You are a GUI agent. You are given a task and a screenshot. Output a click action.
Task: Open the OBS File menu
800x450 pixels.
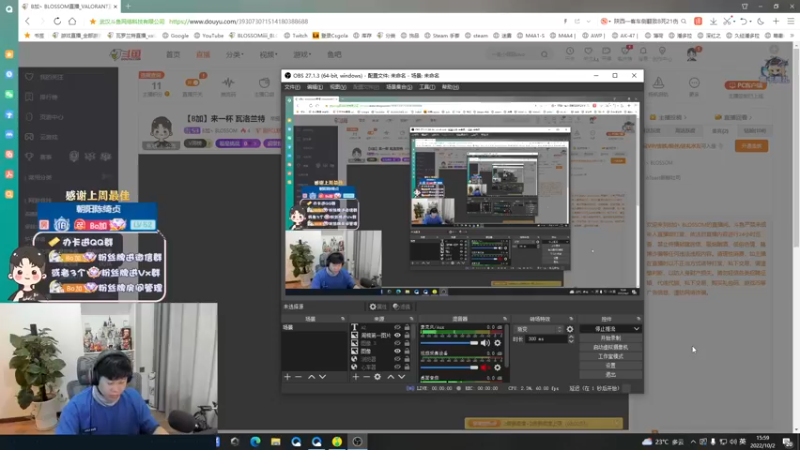(292, 87)
